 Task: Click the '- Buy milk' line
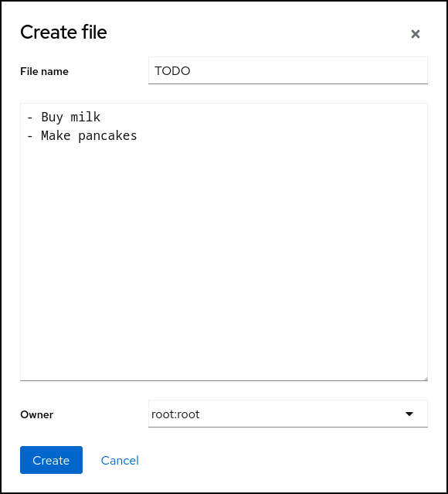tap(64, 117)
